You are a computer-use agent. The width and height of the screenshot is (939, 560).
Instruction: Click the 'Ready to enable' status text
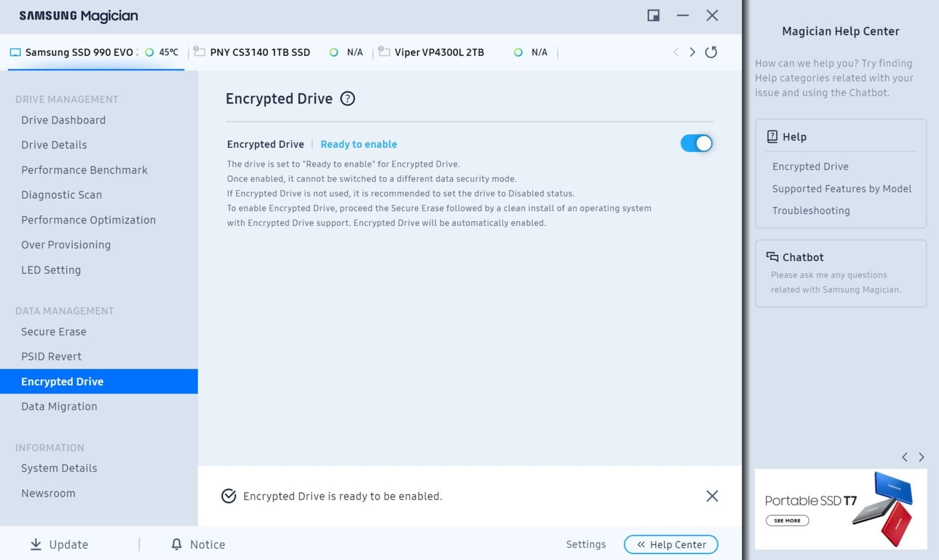pyautogui.click(x=359, y=144)
